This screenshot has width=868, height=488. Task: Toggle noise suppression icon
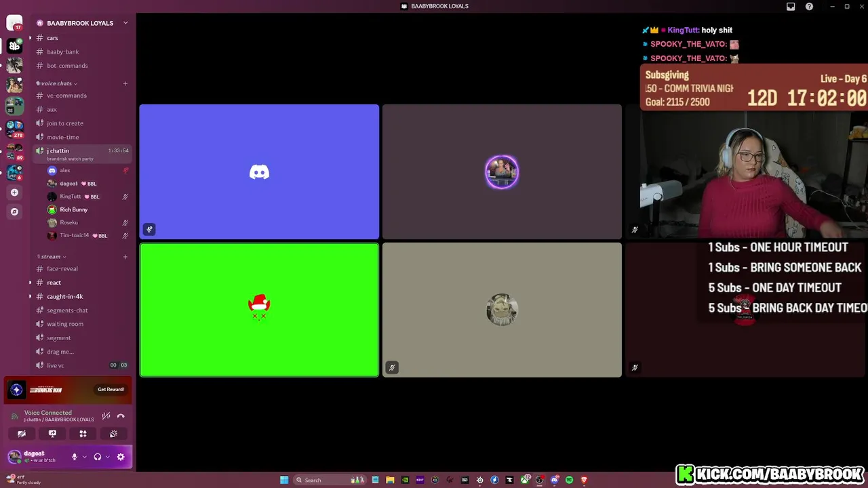(106, 416)
